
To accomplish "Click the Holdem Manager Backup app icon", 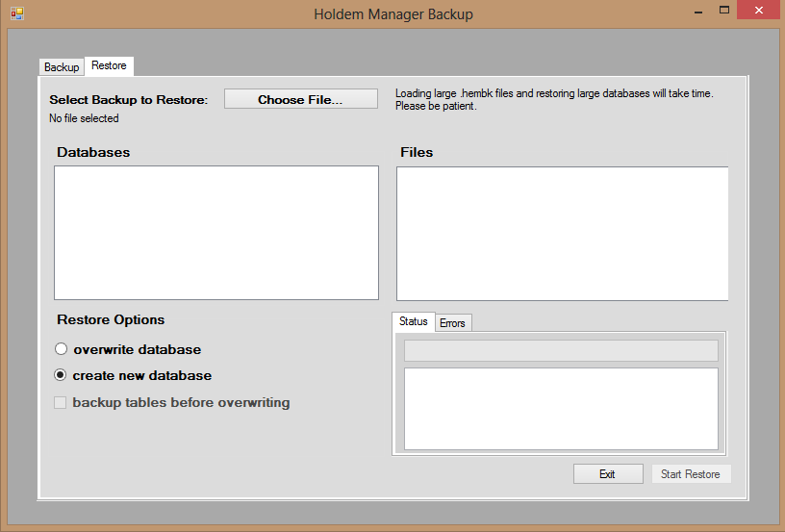I will pyautogui.click(x=17, y=13).
